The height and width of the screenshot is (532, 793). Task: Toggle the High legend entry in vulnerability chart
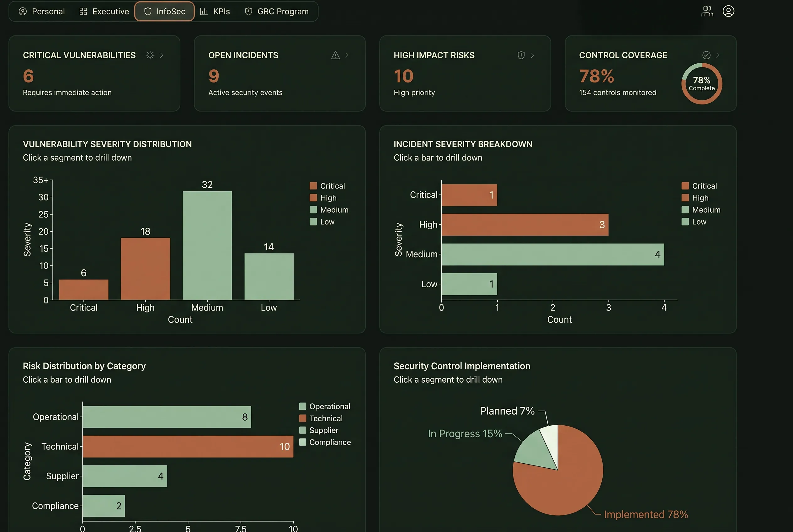point(323,198)
